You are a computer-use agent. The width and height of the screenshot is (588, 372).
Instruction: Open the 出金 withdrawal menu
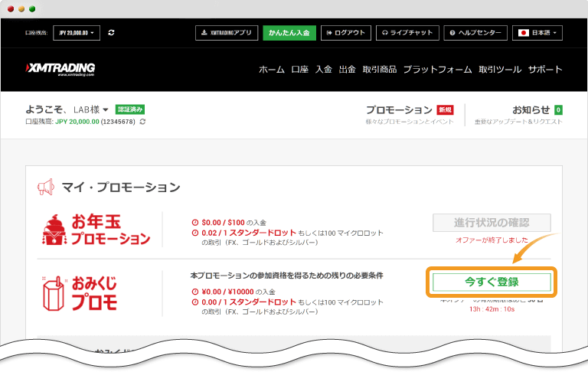tap(348, 70)
